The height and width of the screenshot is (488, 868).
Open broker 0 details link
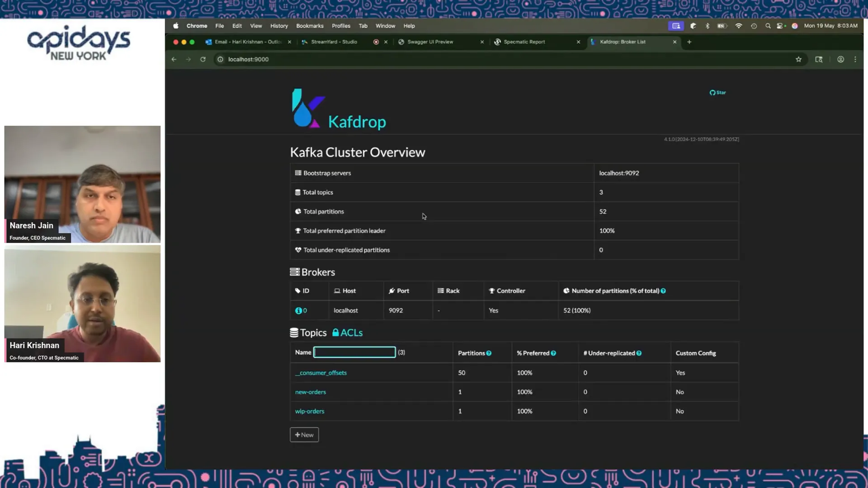pos(301,310)
